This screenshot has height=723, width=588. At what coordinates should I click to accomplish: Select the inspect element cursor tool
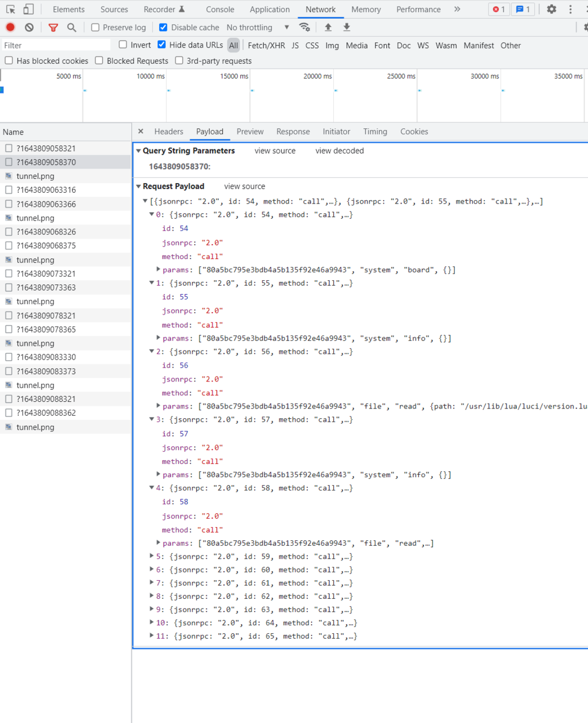(x=10, y=8)
